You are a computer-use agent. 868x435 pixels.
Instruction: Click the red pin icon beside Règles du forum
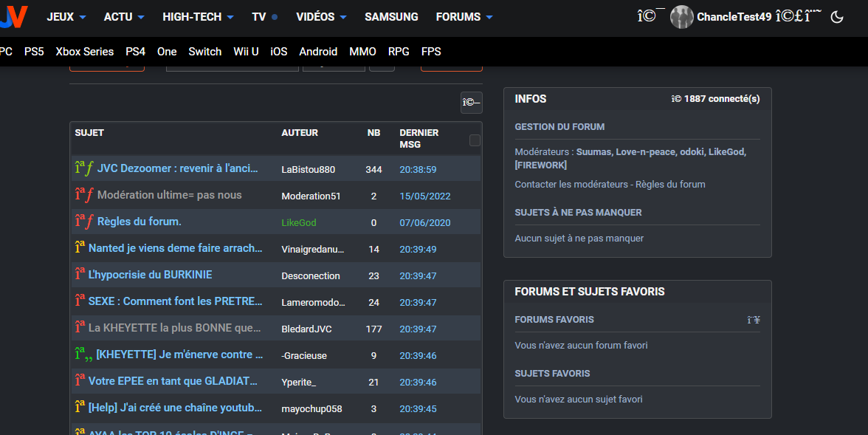coord(84,222)
